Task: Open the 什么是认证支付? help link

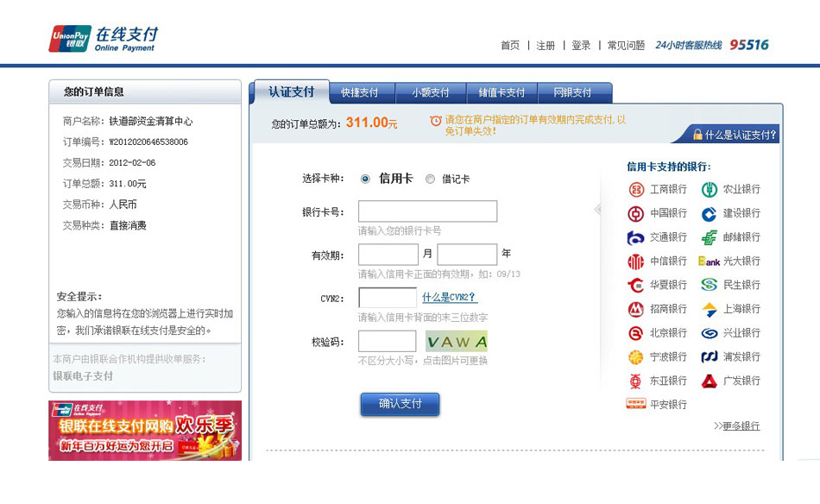Action: [x=741, y=135]
